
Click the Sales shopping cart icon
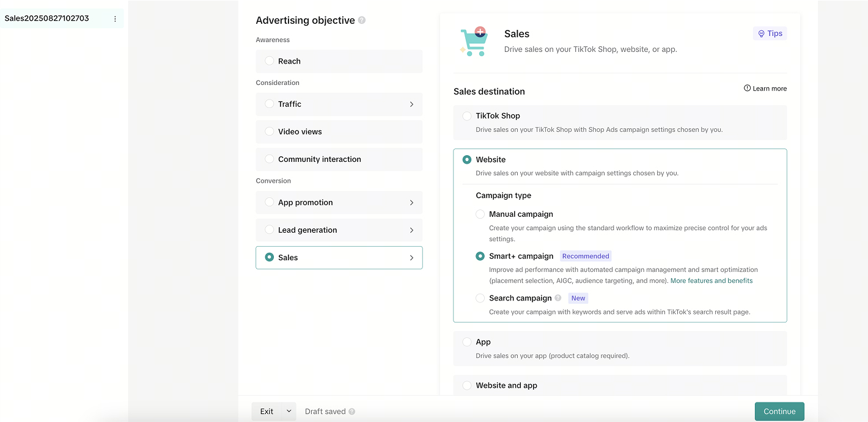coord(474,42)
